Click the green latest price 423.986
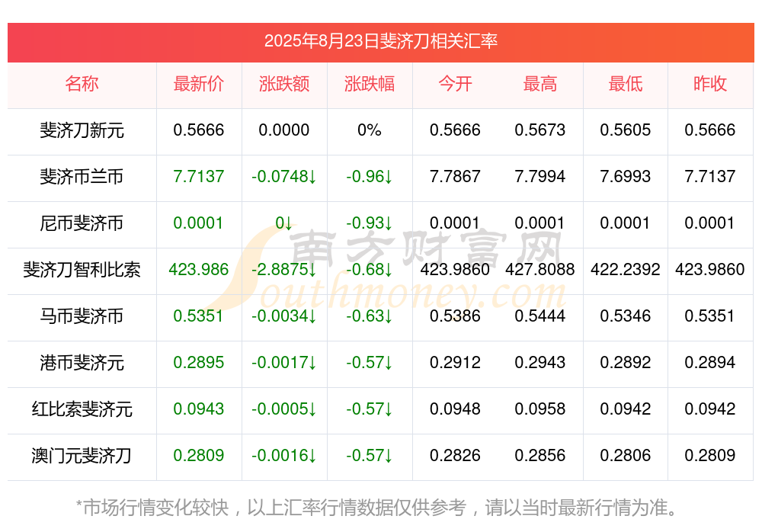Image resolution: width=762 pixels, height=532 pixels. click(198, 269)
